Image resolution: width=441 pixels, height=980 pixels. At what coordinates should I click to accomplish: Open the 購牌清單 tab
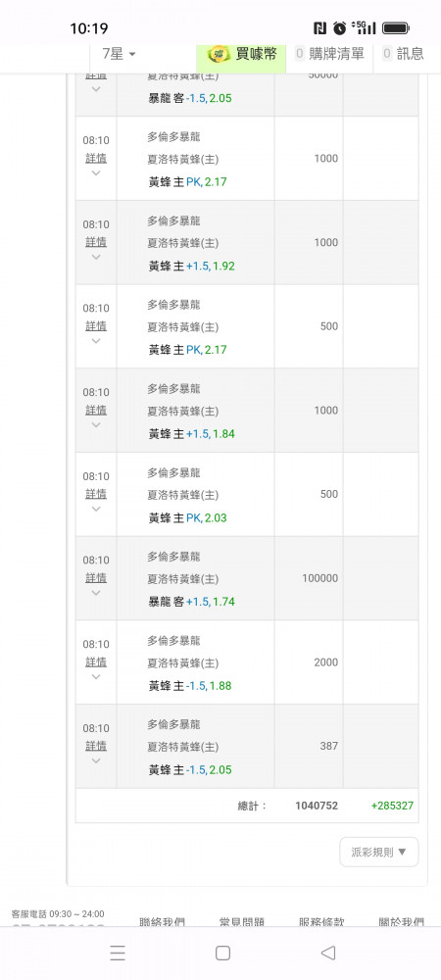coord(330,54)
